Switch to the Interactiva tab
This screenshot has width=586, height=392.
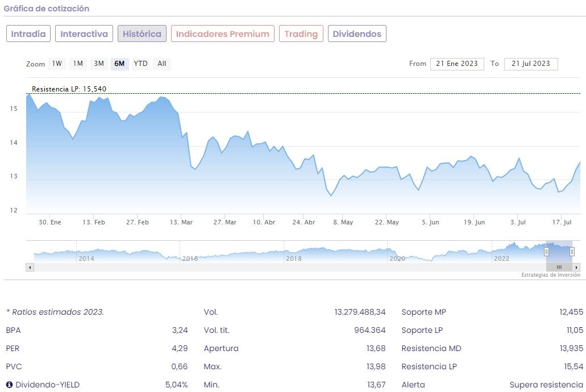point(84,34)
